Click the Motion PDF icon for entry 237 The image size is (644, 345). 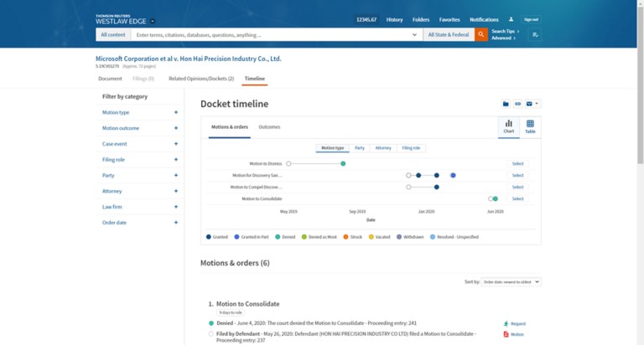[506, 334]
